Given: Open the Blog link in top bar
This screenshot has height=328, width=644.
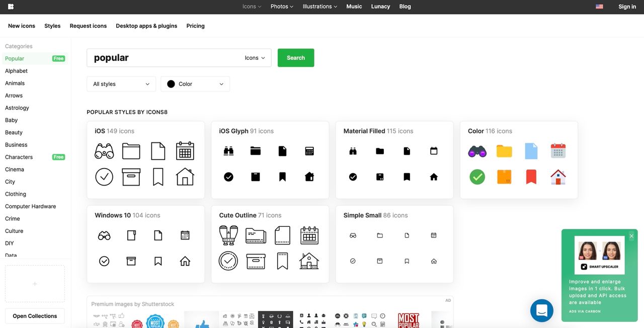Looking at the screenshot, I should [x=405, y=7].
